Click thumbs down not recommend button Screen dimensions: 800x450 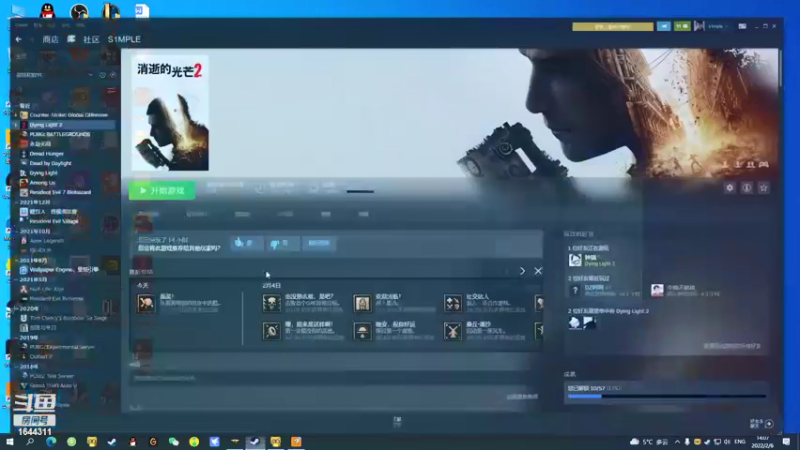pos(282,243)
